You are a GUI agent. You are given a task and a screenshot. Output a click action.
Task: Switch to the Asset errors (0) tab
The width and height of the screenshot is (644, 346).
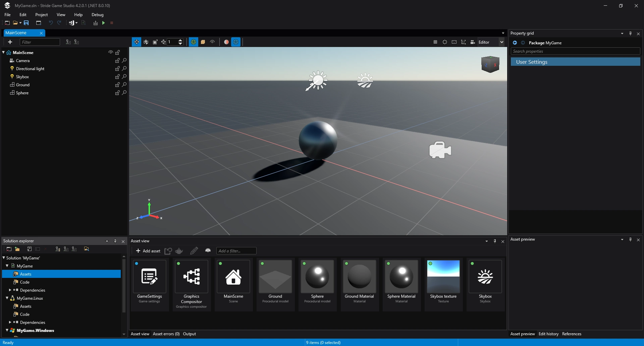(166, 334)
